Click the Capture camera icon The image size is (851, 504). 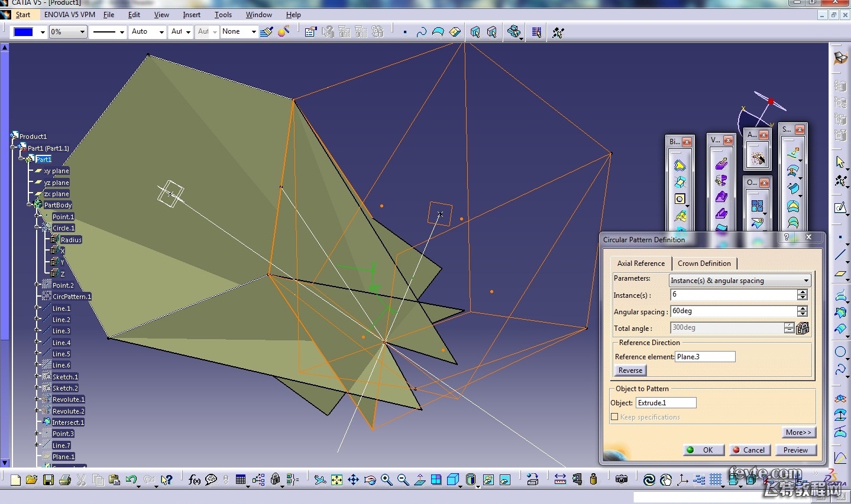(x=621, y=480)
